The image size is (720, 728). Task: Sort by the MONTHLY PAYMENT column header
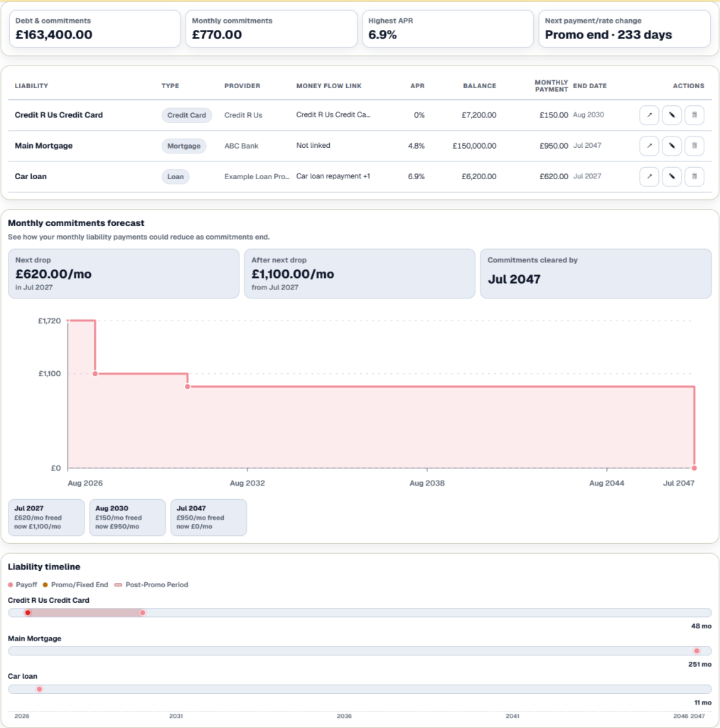click(552, 86)
